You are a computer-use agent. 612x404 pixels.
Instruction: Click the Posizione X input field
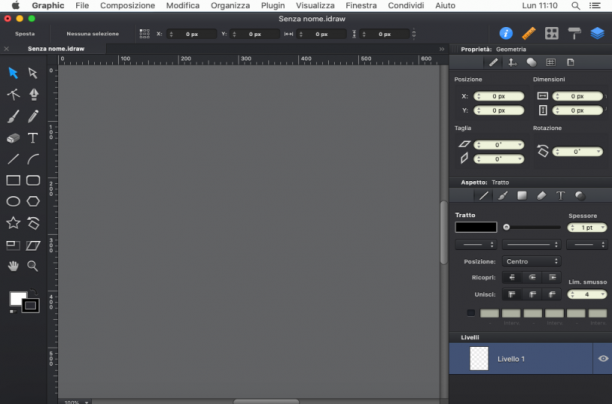(498, 96)
